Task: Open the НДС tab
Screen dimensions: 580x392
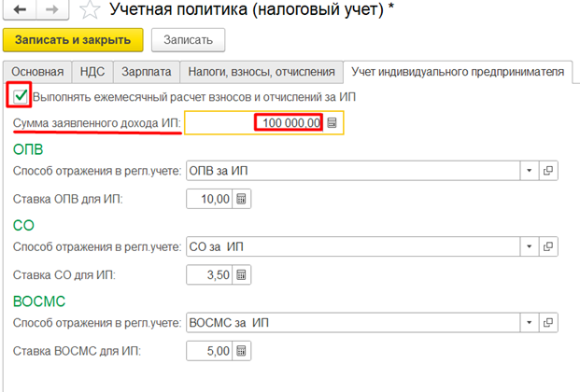Action: [91, 71]
